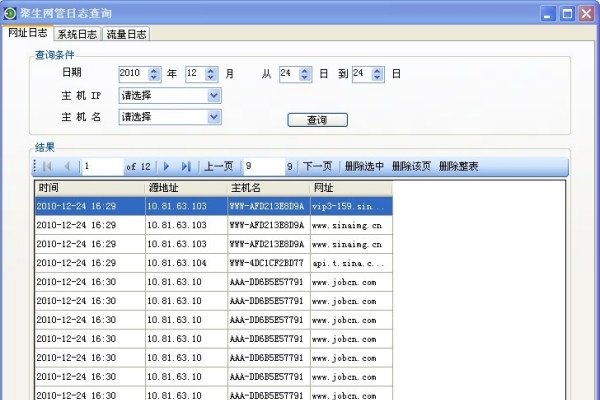Decrease the year value 2010
The image size is (600, 400).
(x=154, y=77)
